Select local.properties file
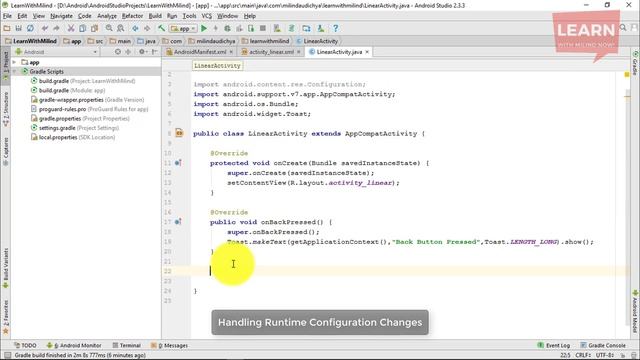Viewport: 640px width, 360px height. pos(73,137)
